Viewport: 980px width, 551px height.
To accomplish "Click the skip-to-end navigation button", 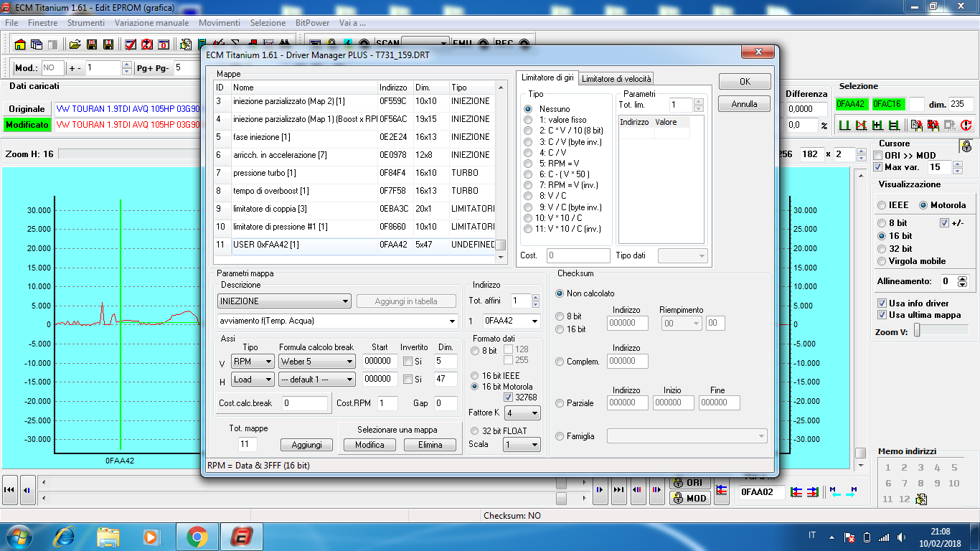I will tap(618, 489).
